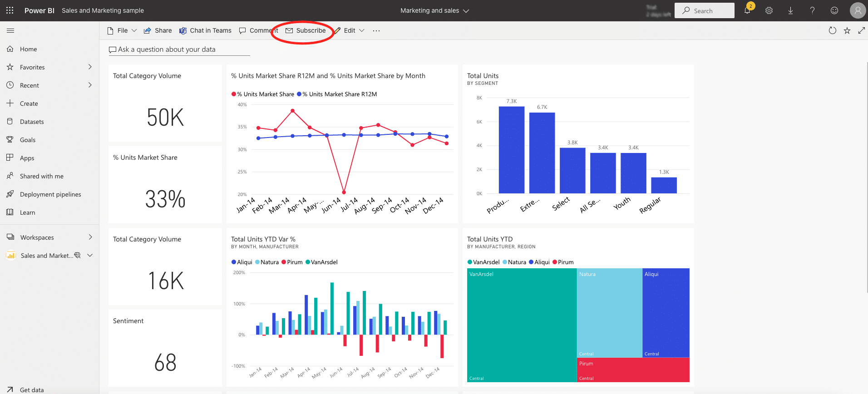Click Share in the toolbar
868x394 pixels.
point(158,30)
